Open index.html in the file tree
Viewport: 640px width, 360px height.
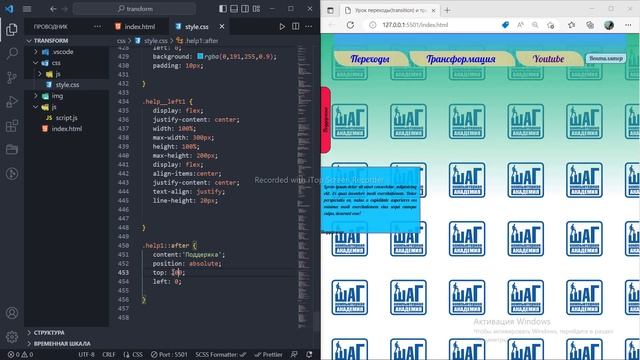(x=67, y=129)
